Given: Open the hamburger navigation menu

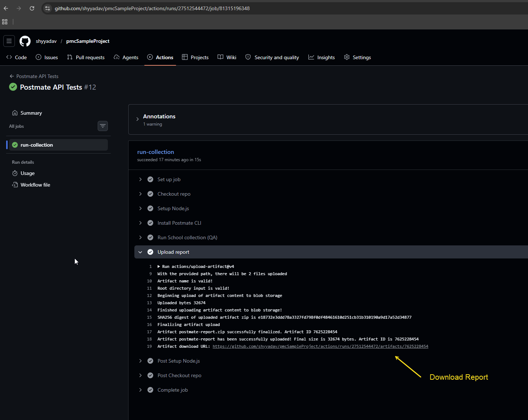Looking at the screenshot, I should (x=9, y=41).
